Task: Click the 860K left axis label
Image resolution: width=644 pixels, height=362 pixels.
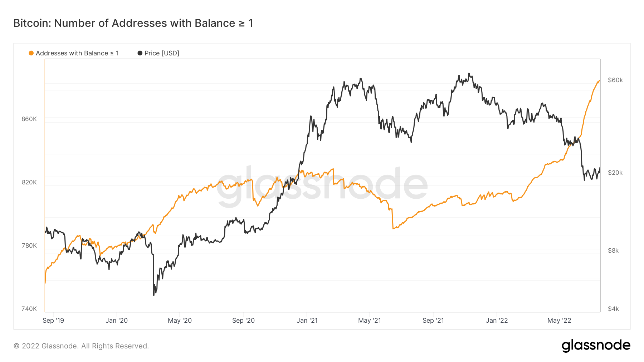Action: (29, 119)
